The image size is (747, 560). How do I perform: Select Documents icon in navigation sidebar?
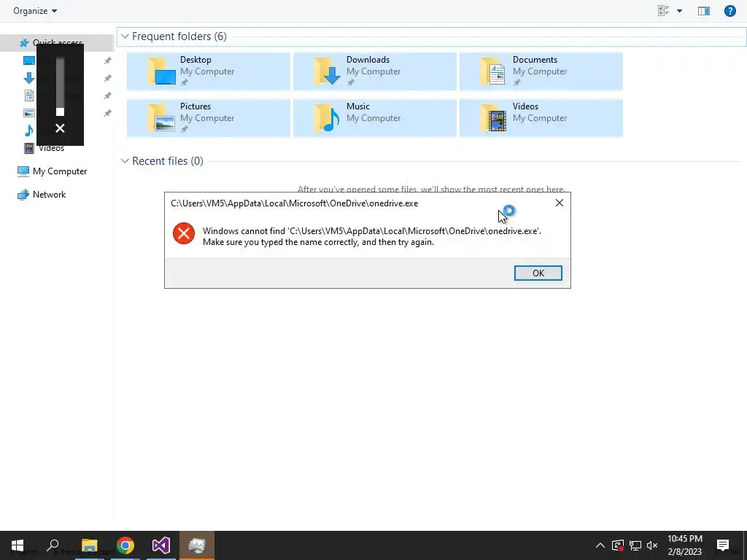pos(29,96)
